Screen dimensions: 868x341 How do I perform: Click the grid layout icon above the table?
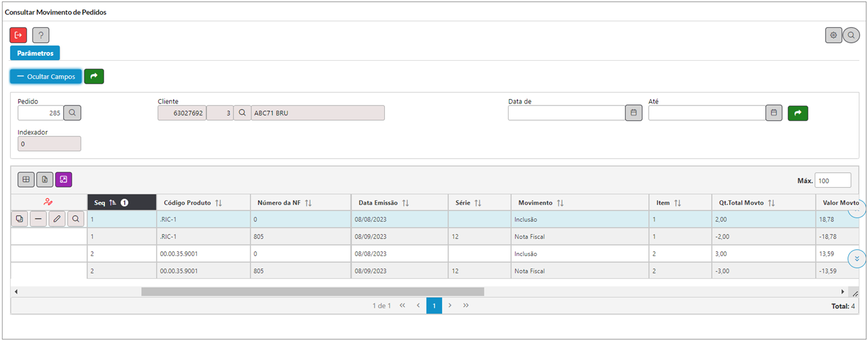pyautogui.click(x=26, y=180)
